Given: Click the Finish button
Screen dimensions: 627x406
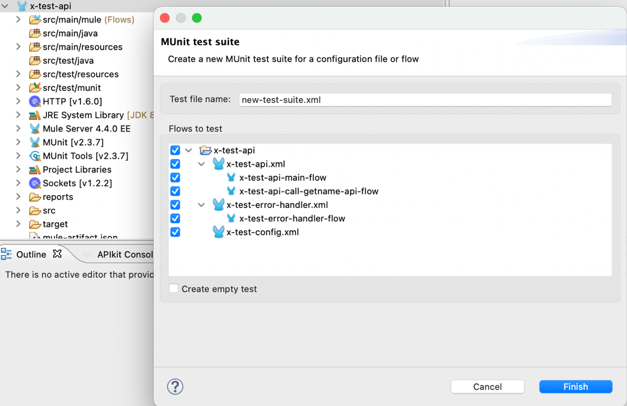Looking at the screenshot, I should coord(575,387).
